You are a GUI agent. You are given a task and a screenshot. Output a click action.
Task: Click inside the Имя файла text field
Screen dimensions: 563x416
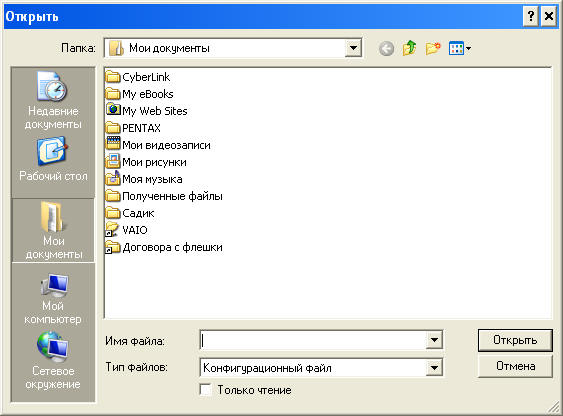pos(313,340)
